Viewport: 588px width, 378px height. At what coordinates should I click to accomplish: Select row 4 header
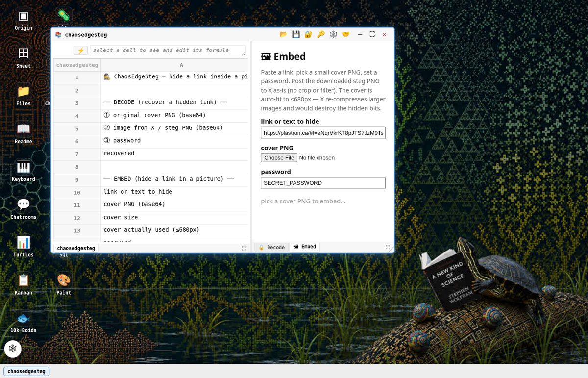coord(77,116)
